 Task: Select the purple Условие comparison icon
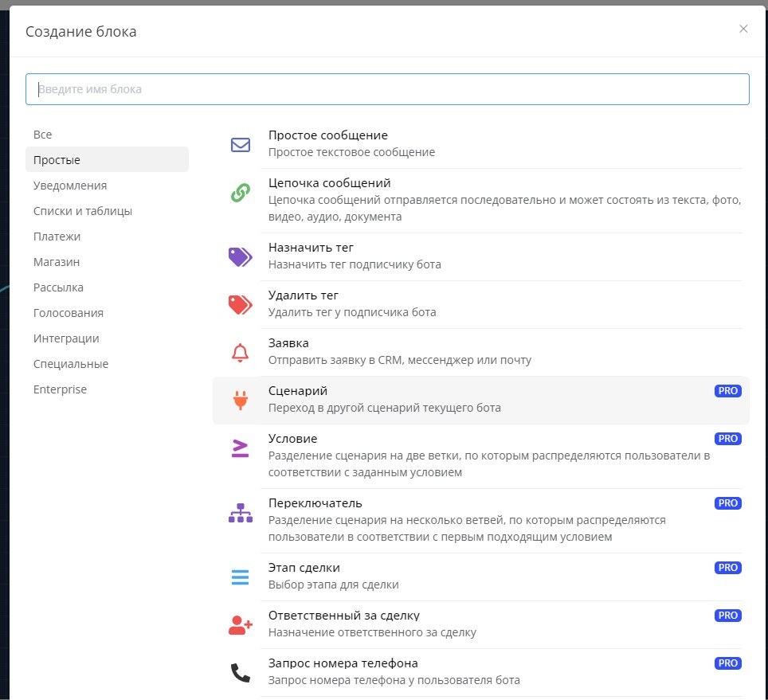pos(240,448)
